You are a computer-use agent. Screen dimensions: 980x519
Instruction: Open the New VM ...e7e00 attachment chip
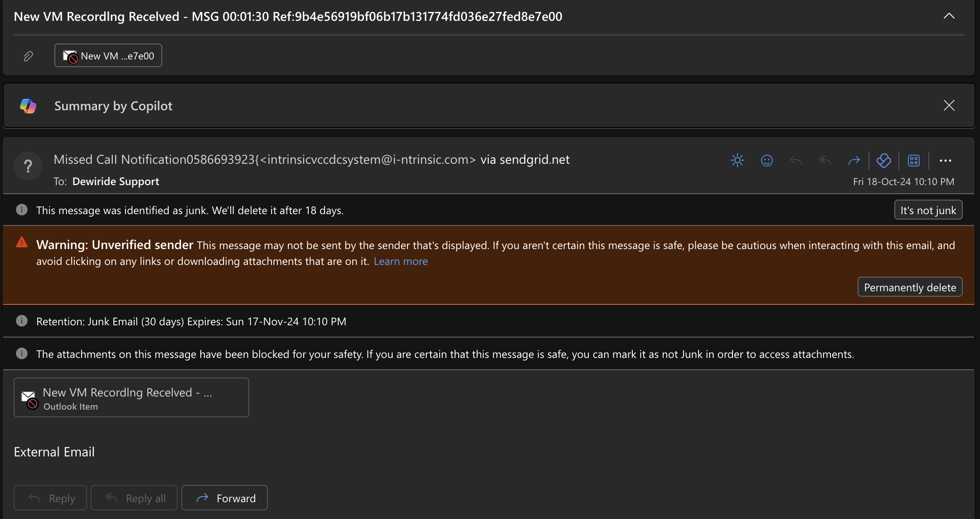pyautogui.click(x=108, y=55)
